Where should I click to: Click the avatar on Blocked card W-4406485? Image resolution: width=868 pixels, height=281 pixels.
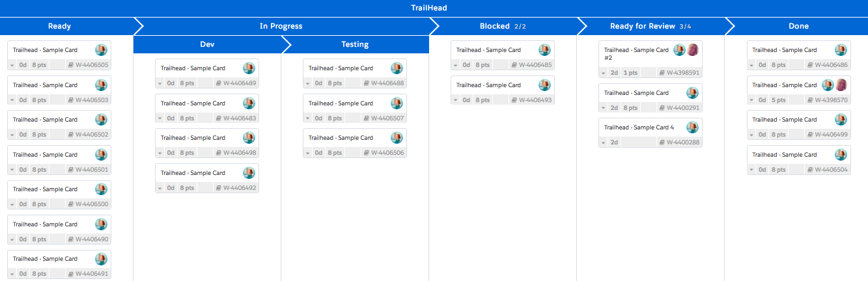[544, 50]
